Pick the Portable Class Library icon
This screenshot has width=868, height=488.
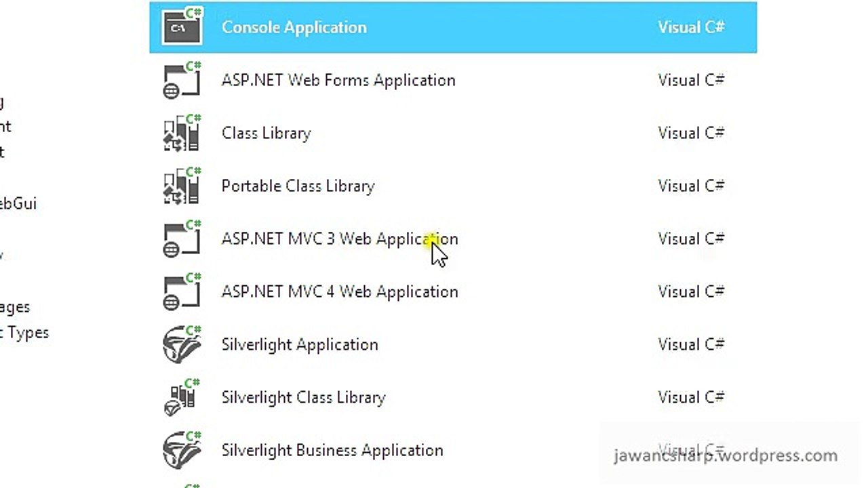182,186
